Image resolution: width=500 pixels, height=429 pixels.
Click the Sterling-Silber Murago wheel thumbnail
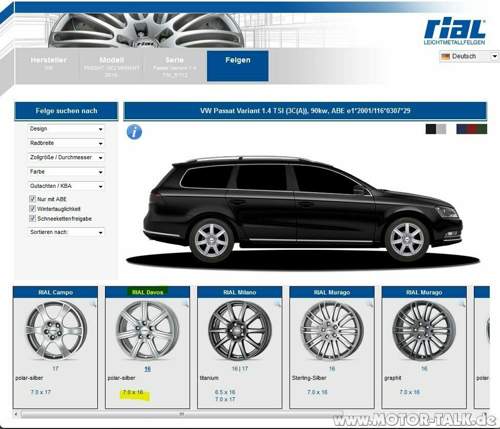tap(332, 330)
